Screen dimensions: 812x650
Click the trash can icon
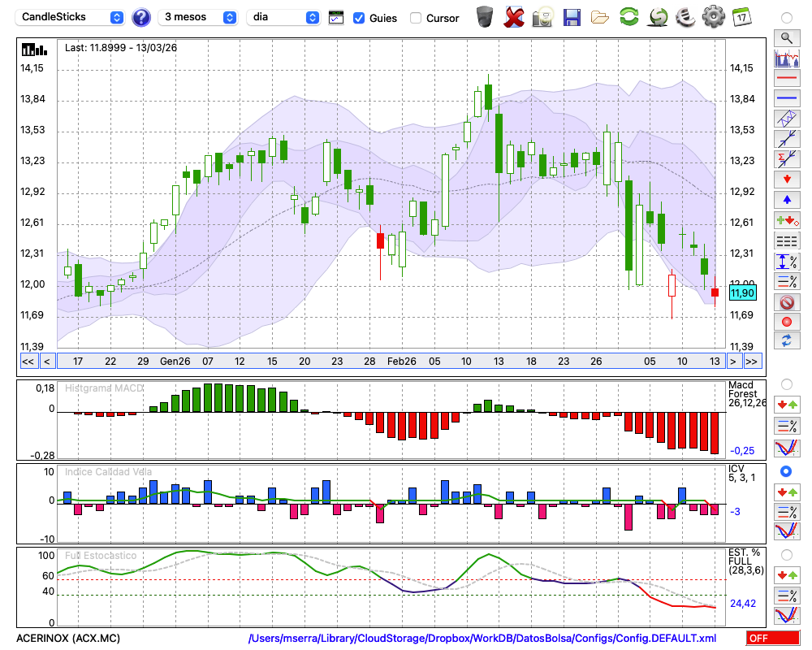coord(485,16)
